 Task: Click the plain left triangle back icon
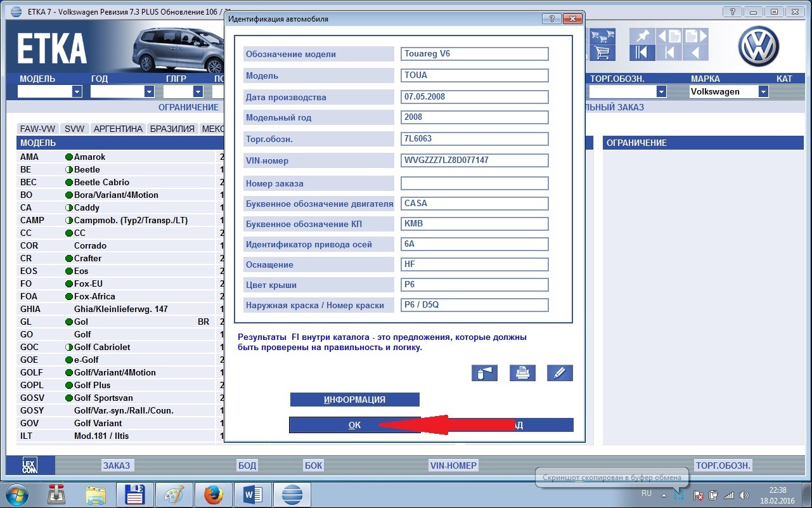coord(695,53)
